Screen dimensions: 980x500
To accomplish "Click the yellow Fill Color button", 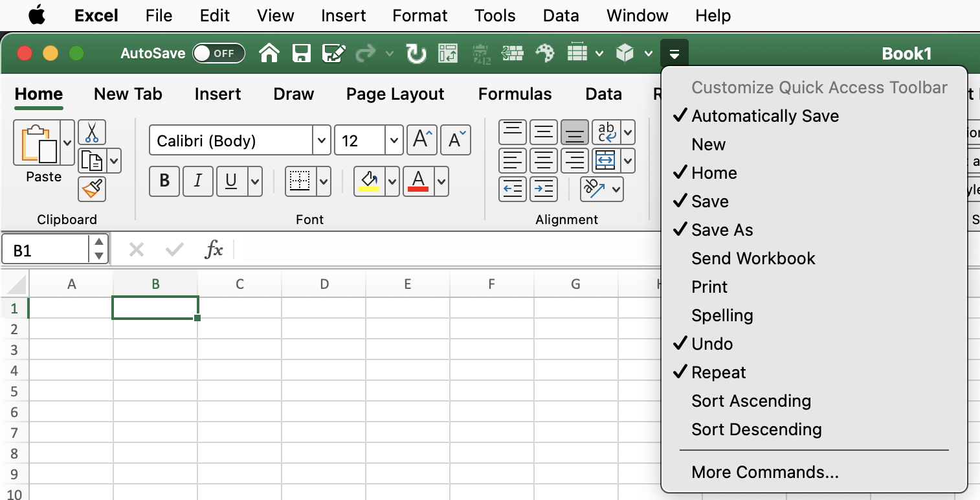I will coord(369,181).
